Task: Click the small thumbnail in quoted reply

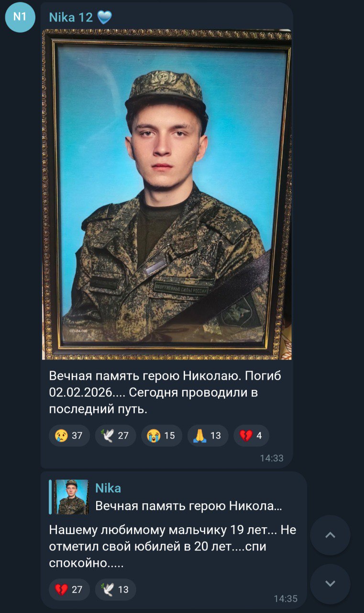Action: [x=71, y=497]
